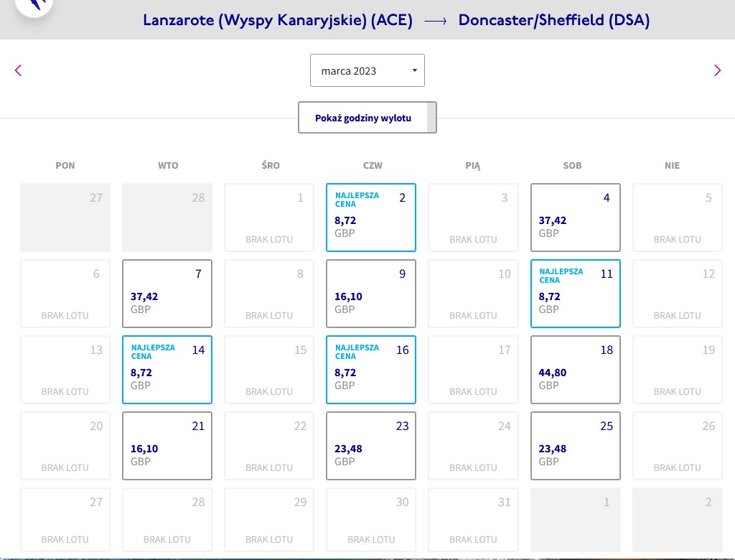Select March 11 best price flight
Image resolution: width=735 pixels, height=560 pixels.
(575, 294)
